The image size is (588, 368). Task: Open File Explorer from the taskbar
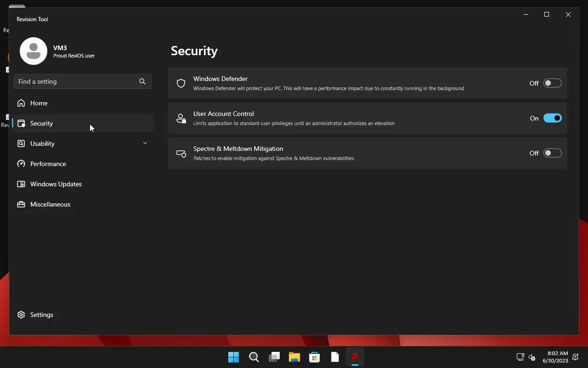click(294, 357)
